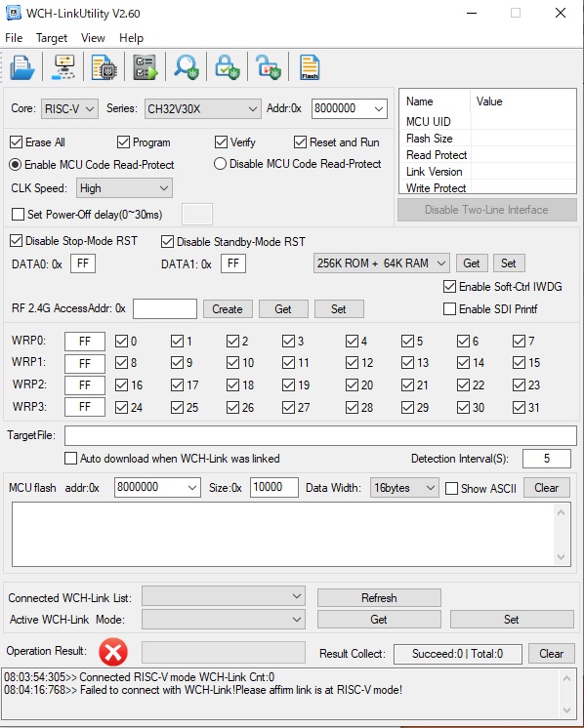Open the Help menu

point(132,38)
